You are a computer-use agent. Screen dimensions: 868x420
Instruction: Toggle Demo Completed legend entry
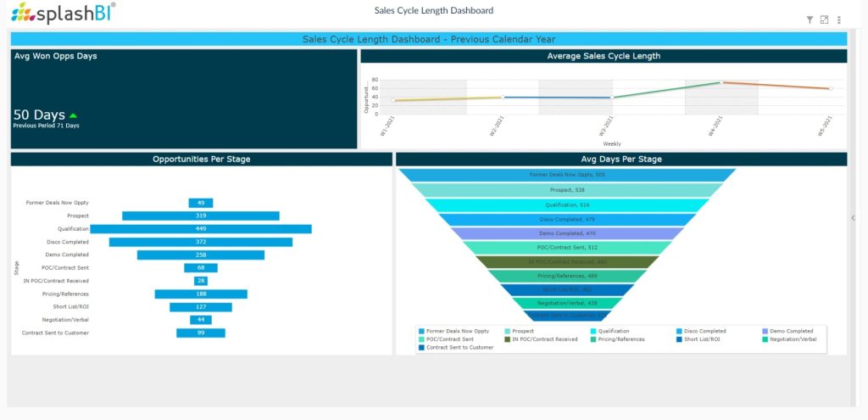[787, 331]
